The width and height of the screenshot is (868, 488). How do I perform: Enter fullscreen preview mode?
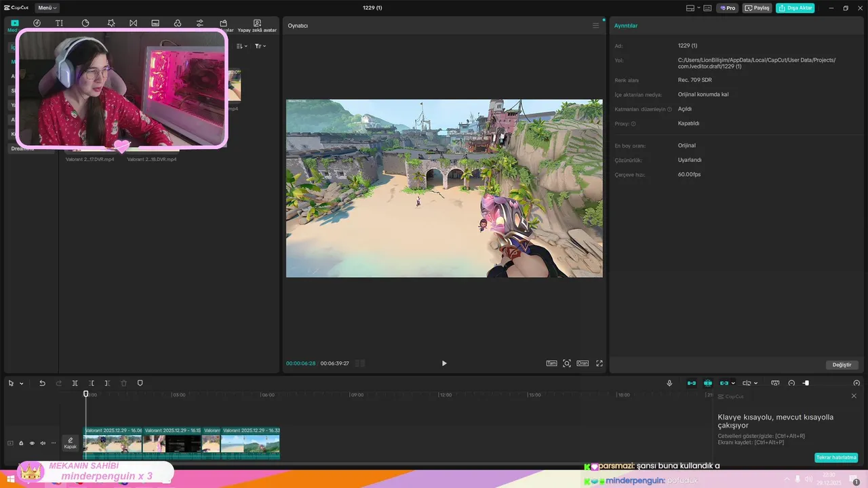[x=599, y=363]
